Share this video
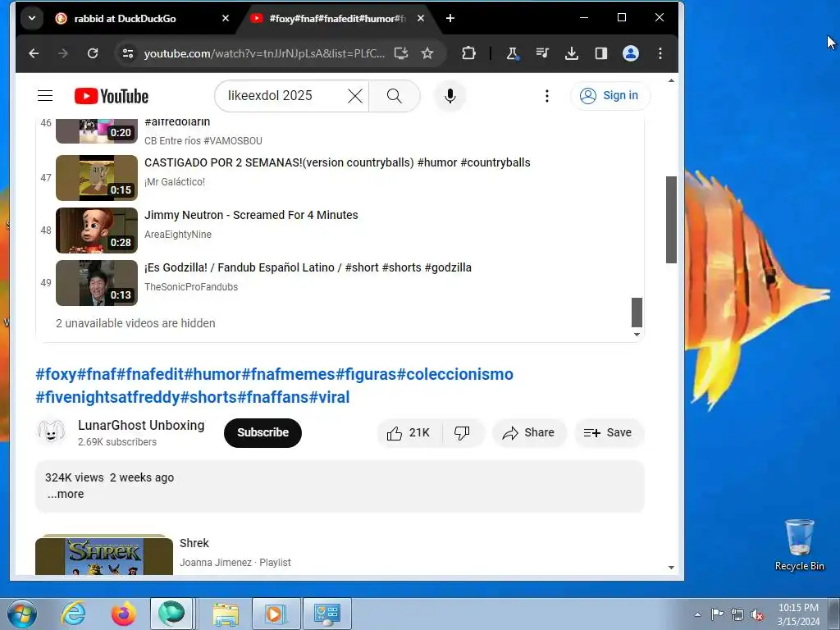Screen dimensions: 840x630 pyautogui.click(x=529, y=432)
